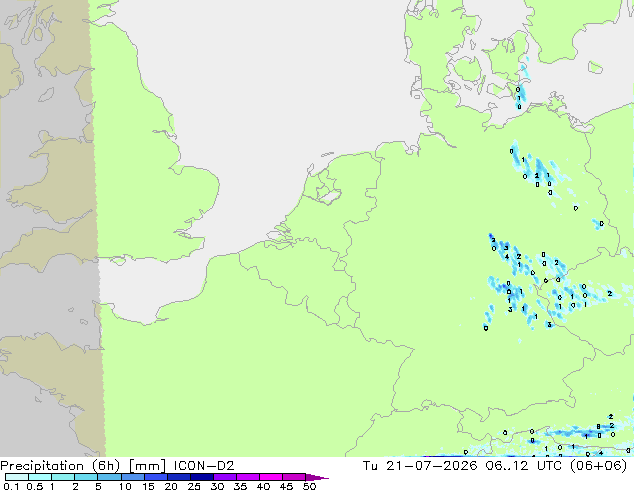Pick the 10–15 mm blue legend swatch

point(132,477)
